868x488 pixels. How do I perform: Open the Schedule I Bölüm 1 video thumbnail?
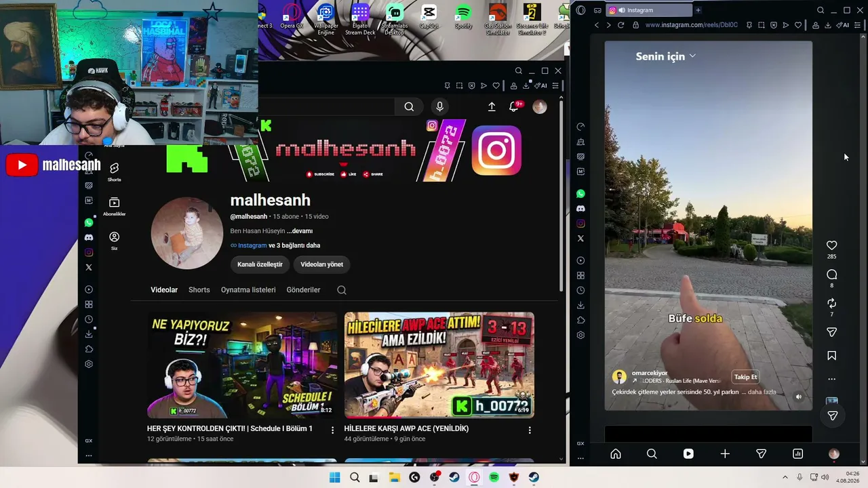242,365
